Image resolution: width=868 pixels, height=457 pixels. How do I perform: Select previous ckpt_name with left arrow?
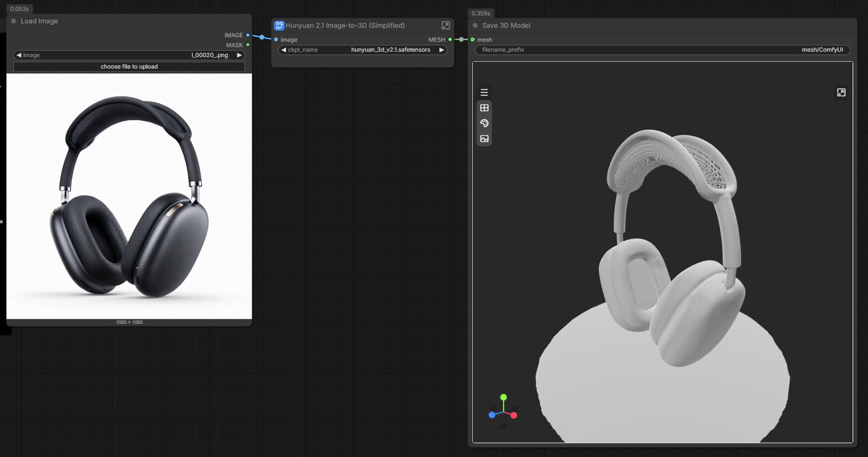pos(284,50)
